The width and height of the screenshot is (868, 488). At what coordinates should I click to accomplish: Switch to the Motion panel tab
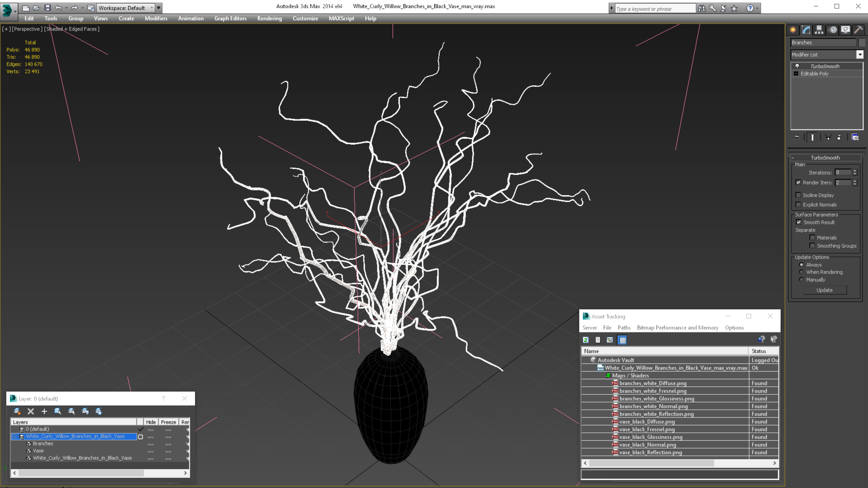pos(833,30)
